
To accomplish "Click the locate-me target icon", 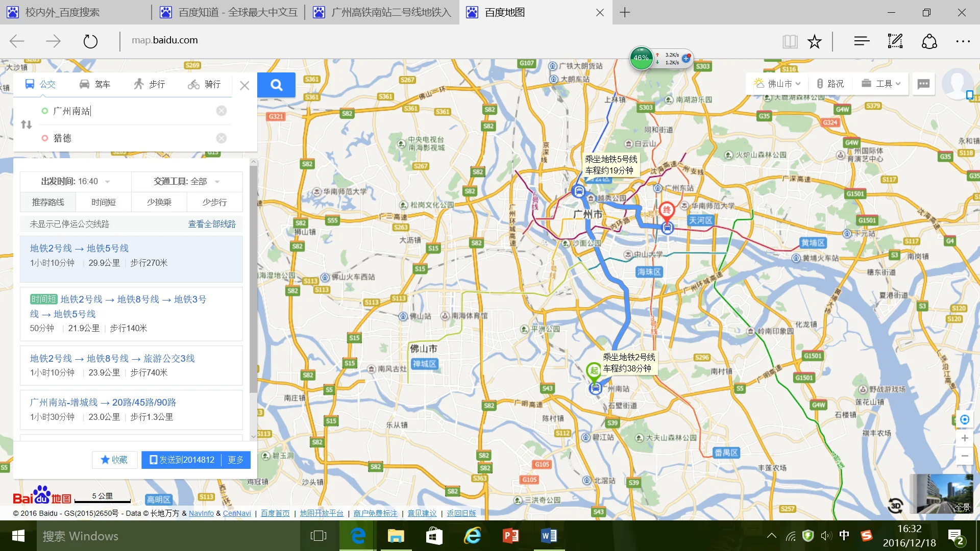I will (964, 419).
